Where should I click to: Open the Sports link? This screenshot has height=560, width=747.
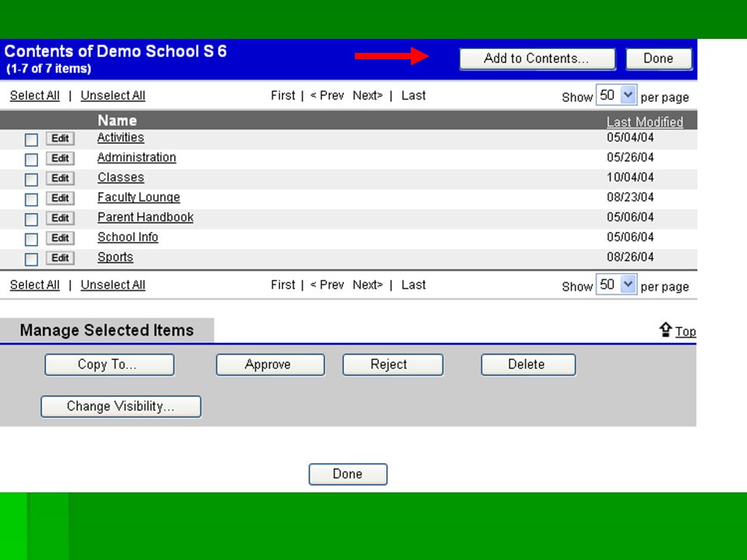[x=115, y=257]
